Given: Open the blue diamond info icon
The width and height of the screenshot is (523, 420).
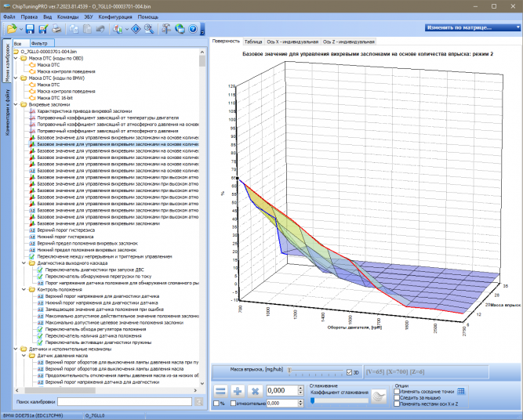Looking at the screenshot, I should tap(136, 29).
